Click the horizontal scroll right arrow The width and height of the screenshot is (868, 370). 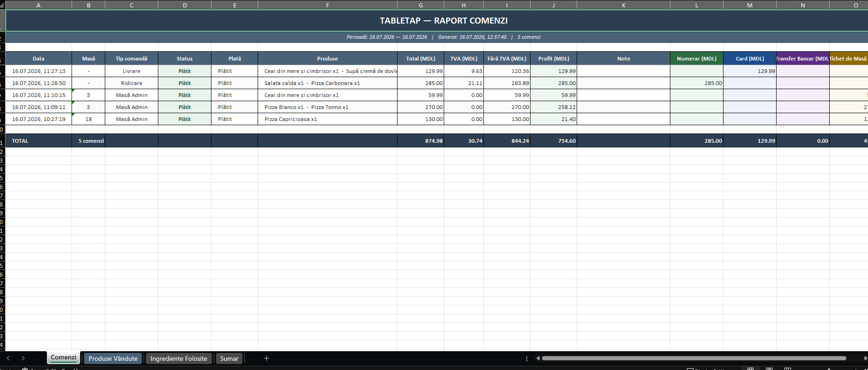pyautogui.click(x=865, y=358)
